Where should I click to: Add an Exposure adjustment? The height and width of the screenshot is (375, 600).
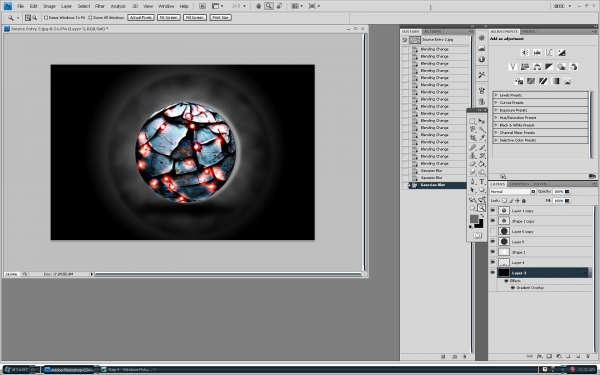click(x=561, y=52)
